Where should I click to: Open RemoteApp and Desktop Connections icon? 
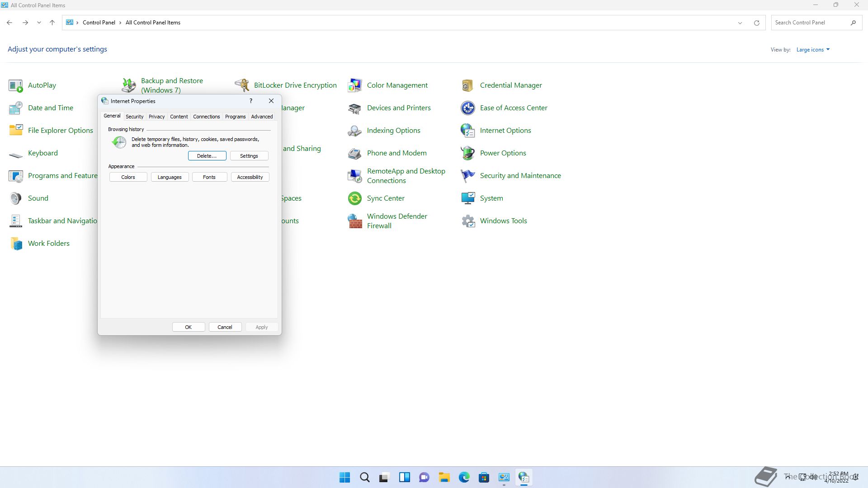355,176
